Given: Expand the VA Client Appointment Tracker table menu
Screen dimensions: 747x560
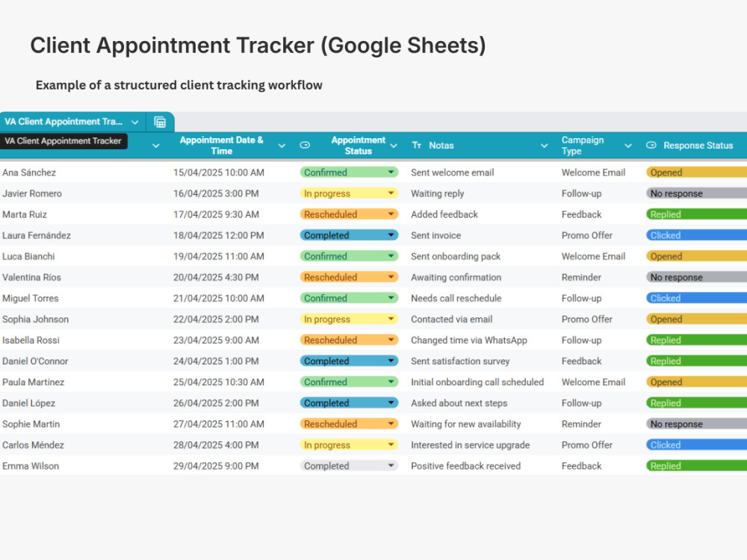Looking at the screenshot, I should pyautogui.click(x=134, y=122).
